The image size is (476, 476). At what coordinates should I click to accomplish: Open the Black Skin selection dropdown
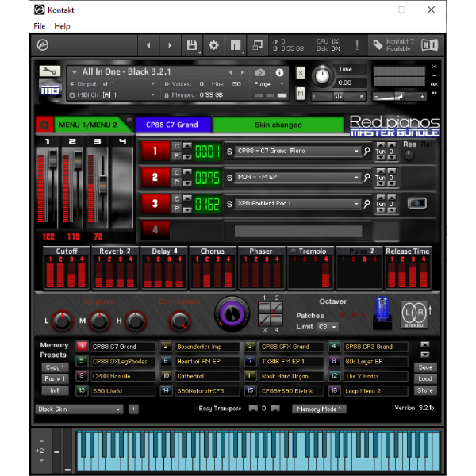tap(79, 409)
